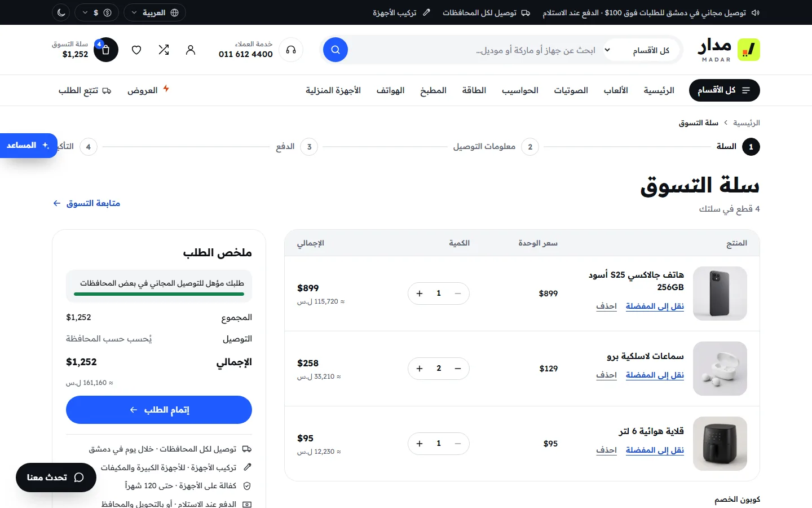Open the المطبخ navigation item

(433, 90)
